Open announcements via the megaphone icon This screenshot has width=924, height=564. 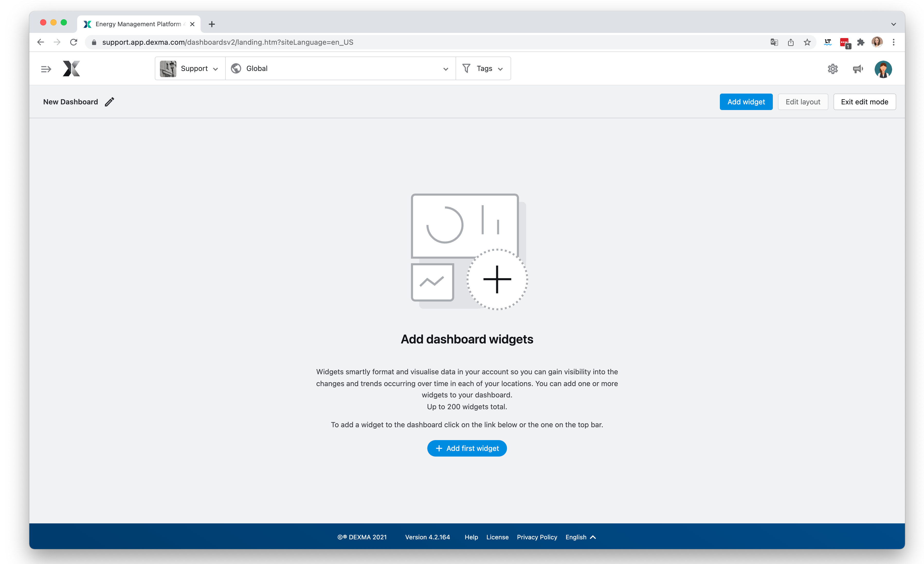pyautogui.click(x=858, y=69)
